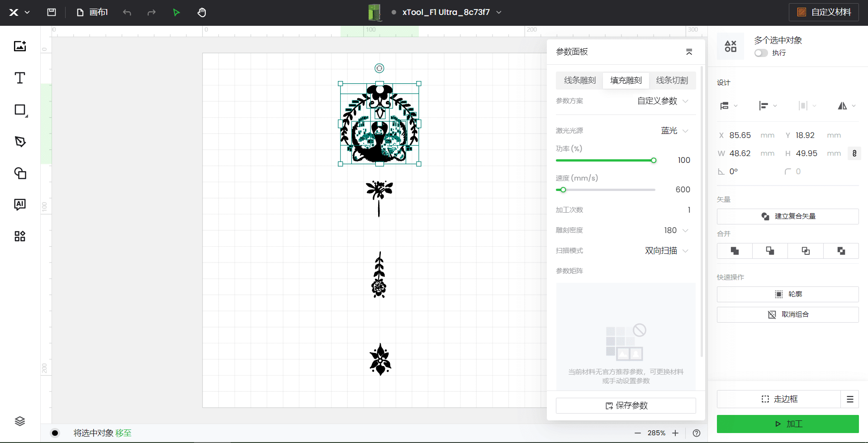Open the 雕刻密度 180 dropdown

676,230
